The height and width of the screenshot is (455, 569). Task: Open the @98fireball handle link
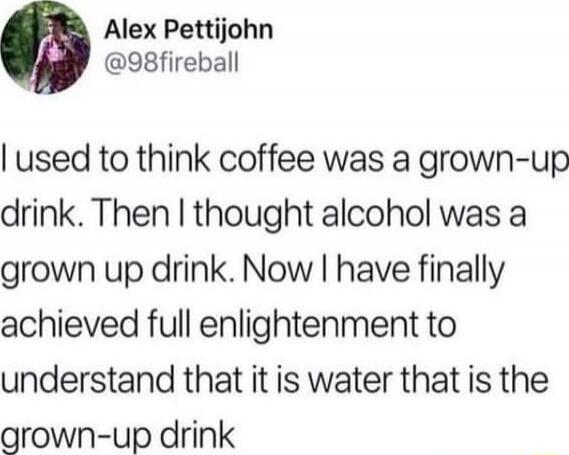pyautogui.click(x=172, y=62)
